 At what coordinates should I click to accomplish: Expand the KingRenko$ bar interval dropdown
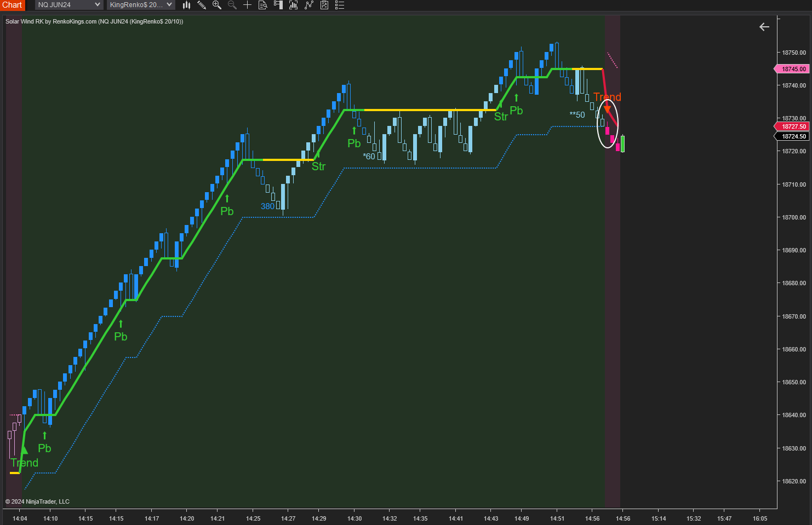click(x=141, y=5)
